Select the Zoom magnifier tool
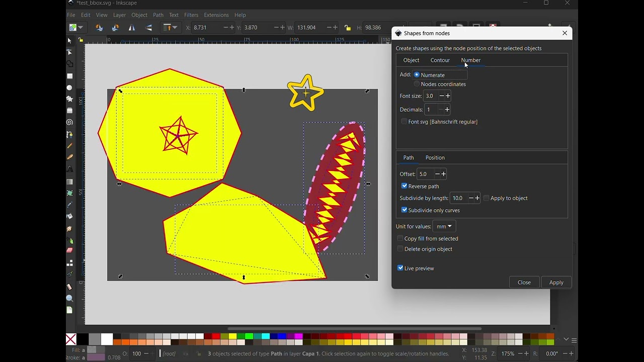This screenshot has height=362, width=644. tap(70, 299)
